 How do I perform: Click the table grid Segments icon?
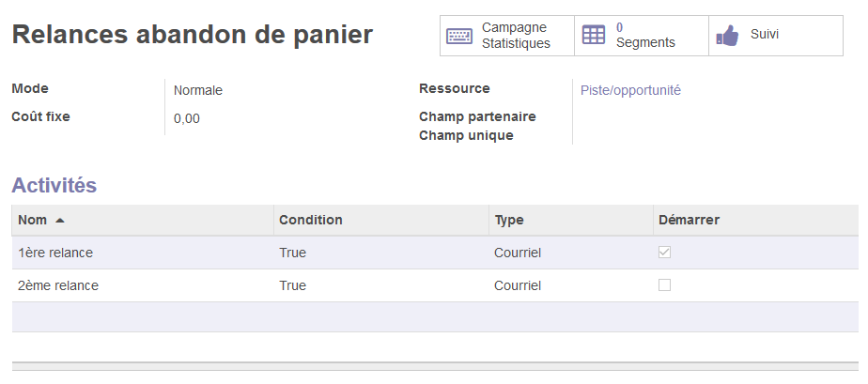(594, 36)
